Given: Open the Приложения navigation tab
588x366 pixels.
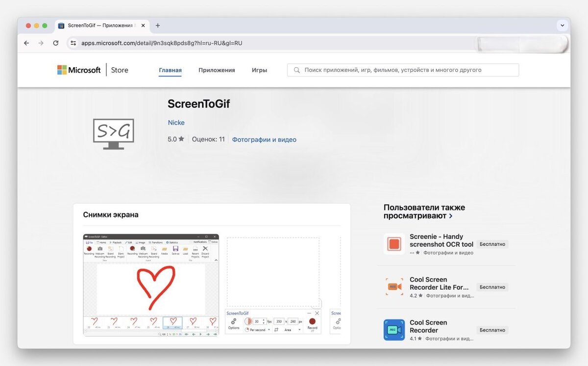Looking at the screenshot, I should click(217, 70).
